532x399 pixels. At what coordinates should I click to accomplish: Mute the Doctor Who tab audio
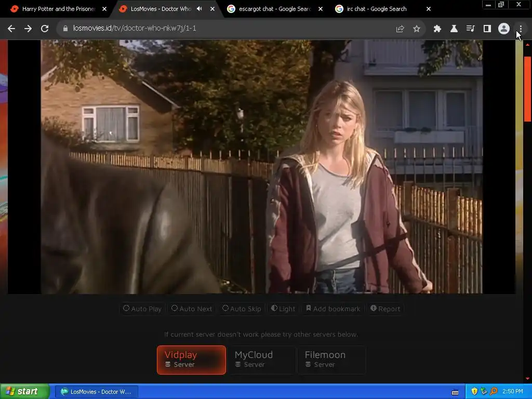pyautogui.click(x=199, y=9)
